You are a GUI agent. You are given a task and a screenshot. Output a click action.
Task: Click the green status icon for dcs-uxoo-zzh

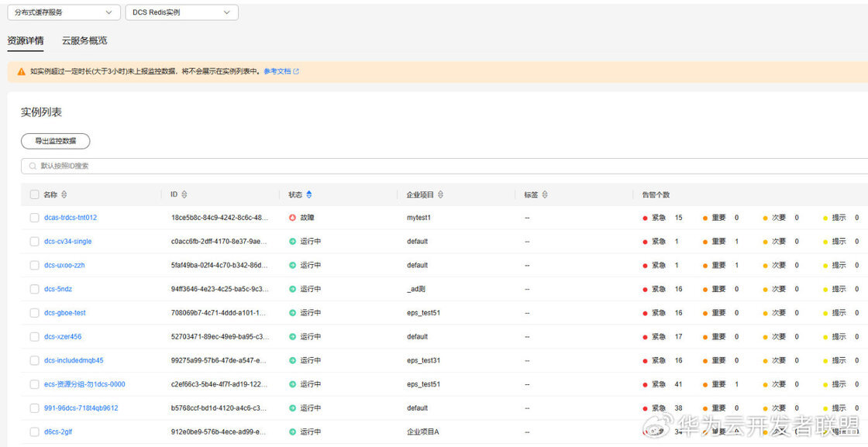[293, 266]
